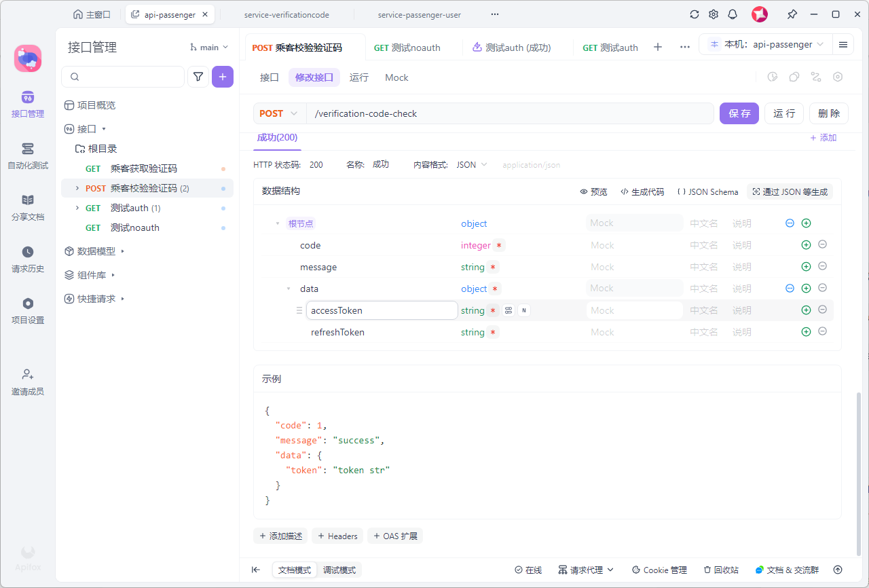Screen dimensions: 869x588
Task: Toggle nullable with the N icon on accessToken row
Action: tap(523, 310)
